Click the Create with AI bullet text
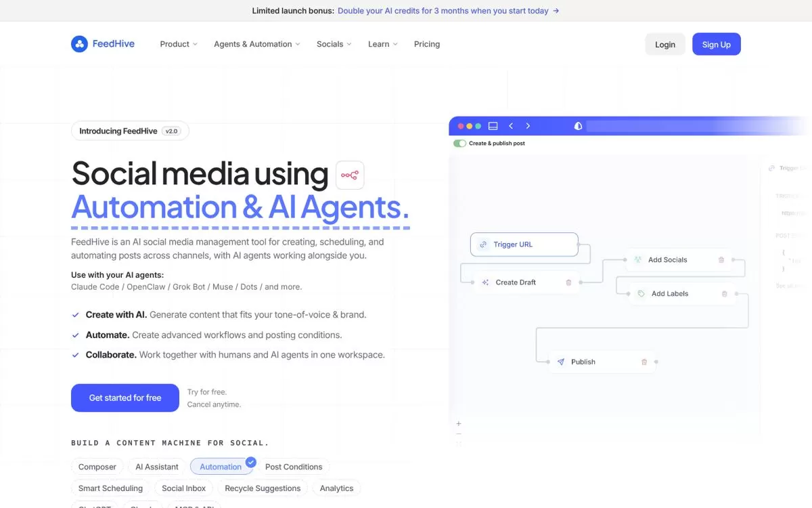The height and width of the screenshot is (508, 812). point(226,315)
